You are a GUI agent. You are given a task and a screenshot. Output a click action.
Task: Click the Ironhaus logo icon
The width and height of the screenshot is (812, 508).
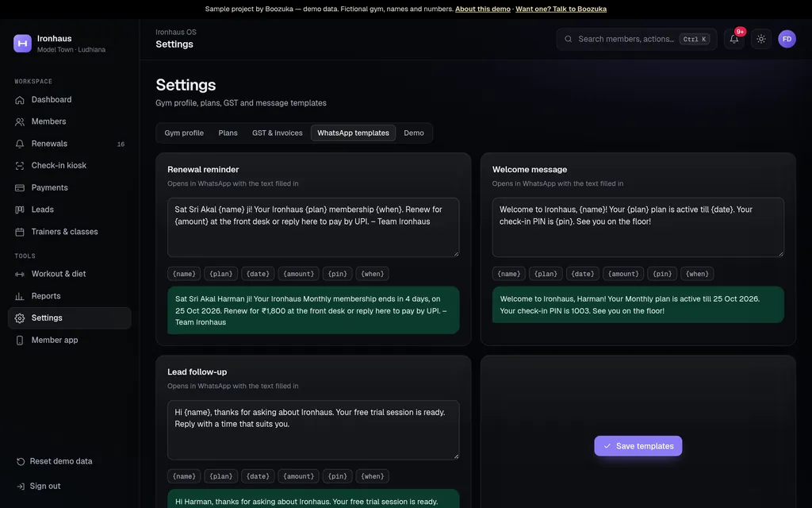point(22,44)
